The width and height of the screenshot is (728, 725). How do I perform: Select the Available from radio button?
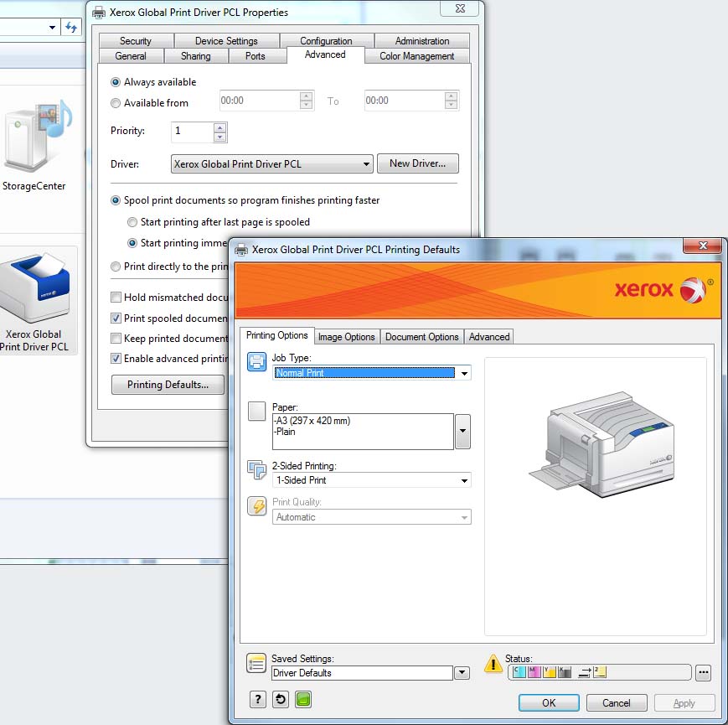click(x=116, y=103)
